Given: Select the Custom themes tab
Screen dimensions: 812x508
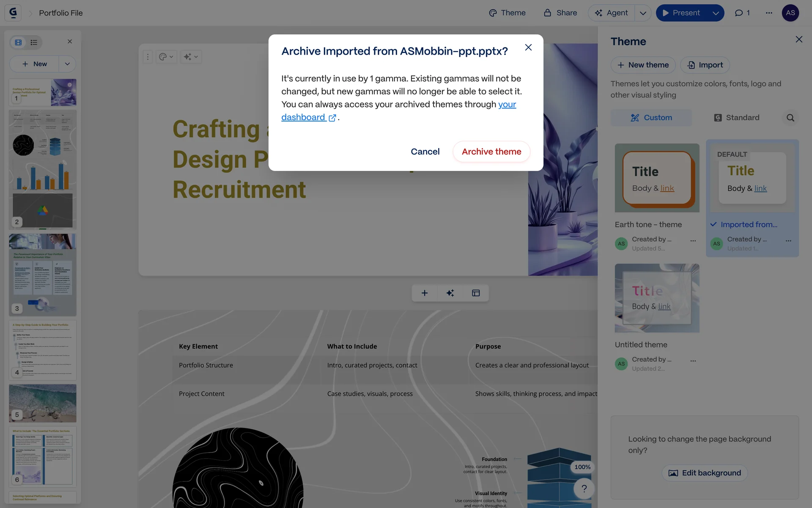Looking at the screenshot, I should pos(651,118).
